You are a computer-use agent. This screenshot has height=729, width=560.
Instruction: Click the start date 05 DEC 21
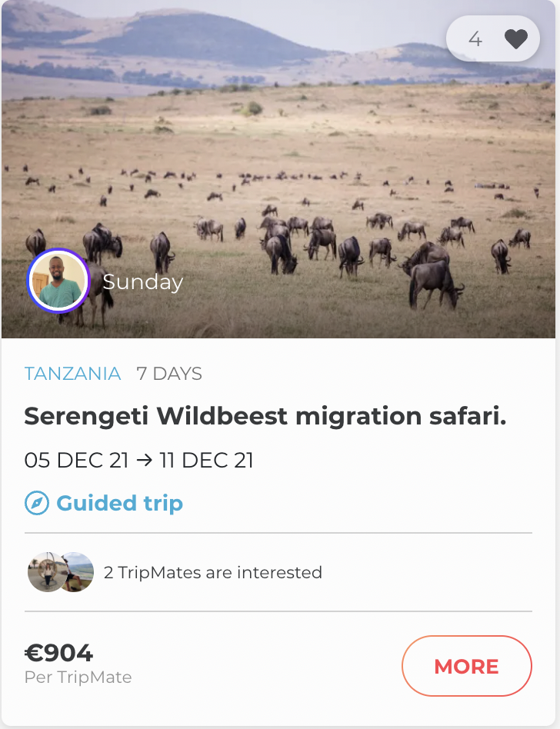77,460
